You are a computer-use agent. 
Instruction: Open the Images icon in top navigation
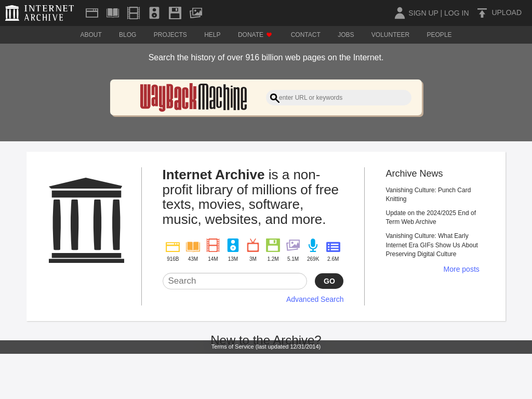coord(196,13)
